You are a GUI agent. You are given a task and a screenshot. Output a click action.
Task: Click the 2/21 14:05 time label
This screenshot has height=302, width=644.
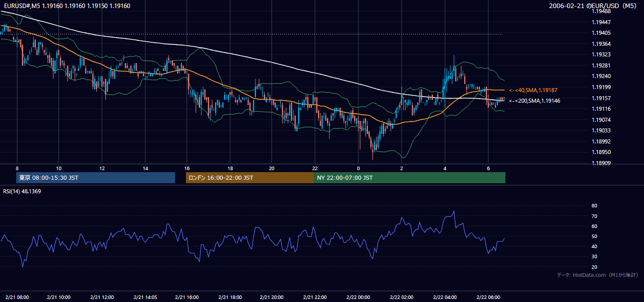(145, 297)
